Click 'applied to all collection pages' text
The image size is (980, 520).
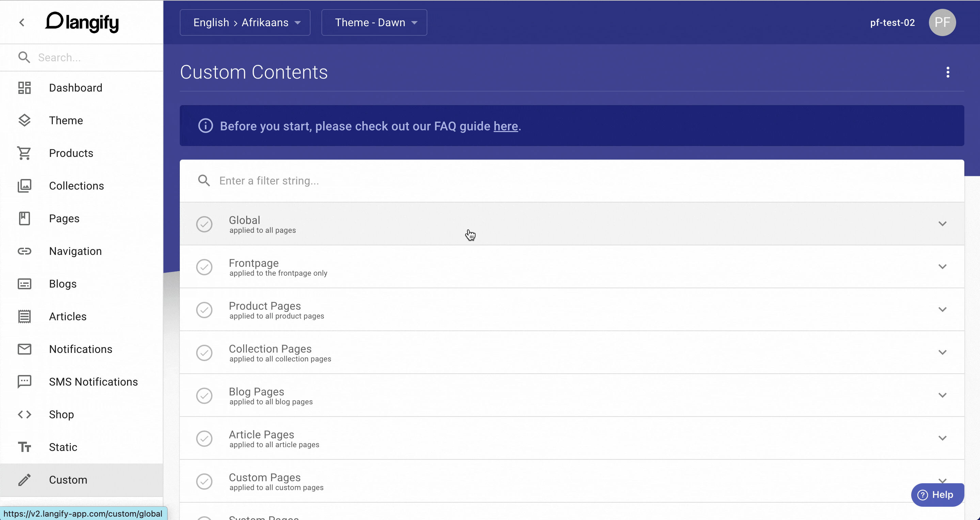pyautogui.click(x=280, y=359)
